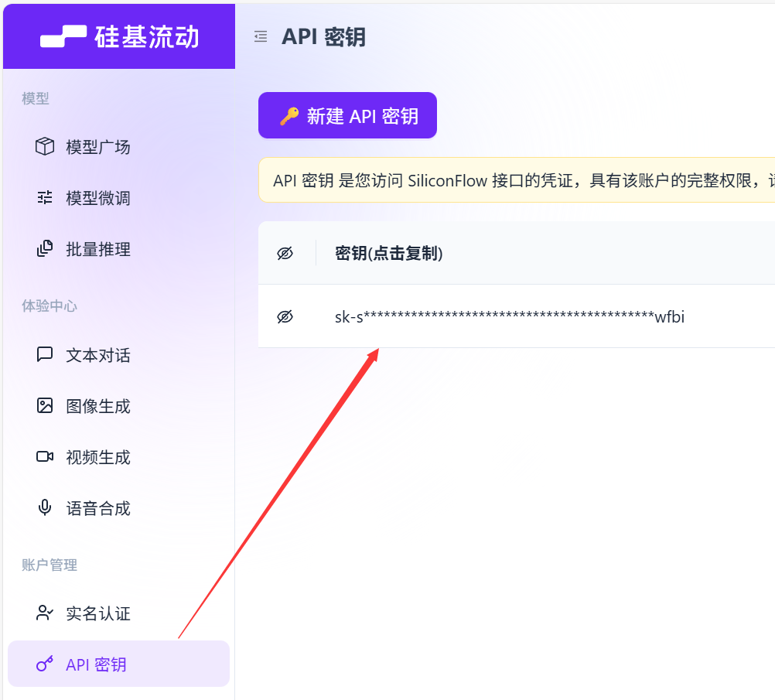Click the camera icon beside 视频生成
775x700 pixels.
[x=45, y=456]
